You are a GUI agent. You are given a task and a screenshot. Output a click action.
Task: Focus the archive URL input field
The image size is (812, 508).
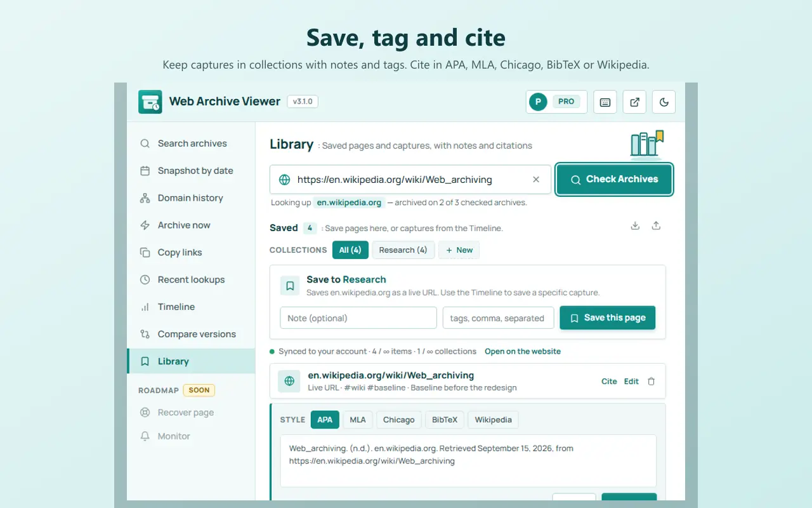coord(410,180)
